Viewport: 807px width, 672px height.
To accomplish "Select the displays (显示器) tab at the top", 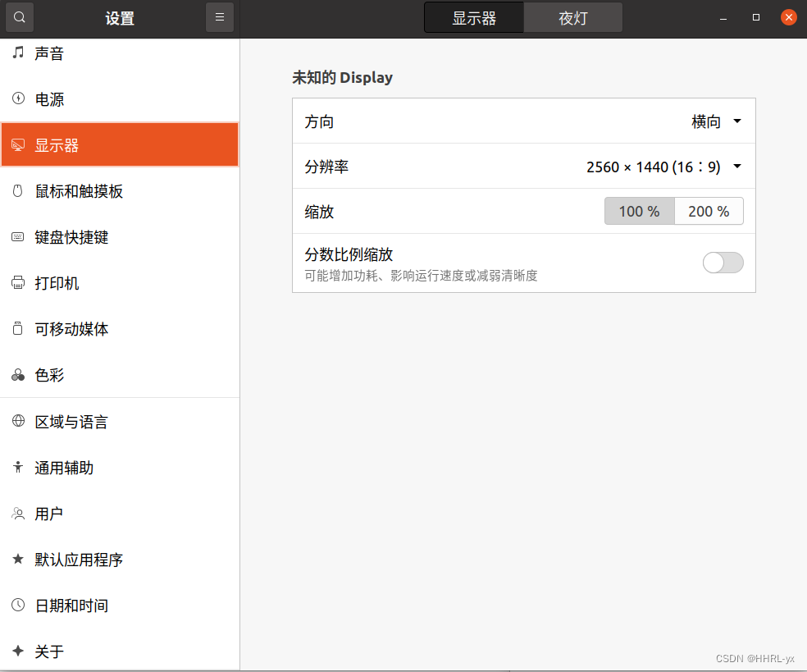I will (x=474, y=18).
